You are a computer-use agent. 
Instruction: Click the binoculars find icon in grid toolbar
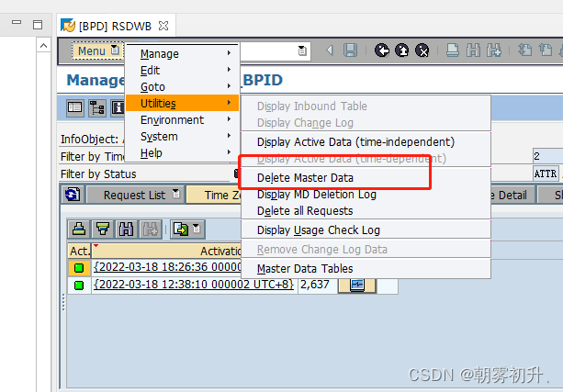126,229
